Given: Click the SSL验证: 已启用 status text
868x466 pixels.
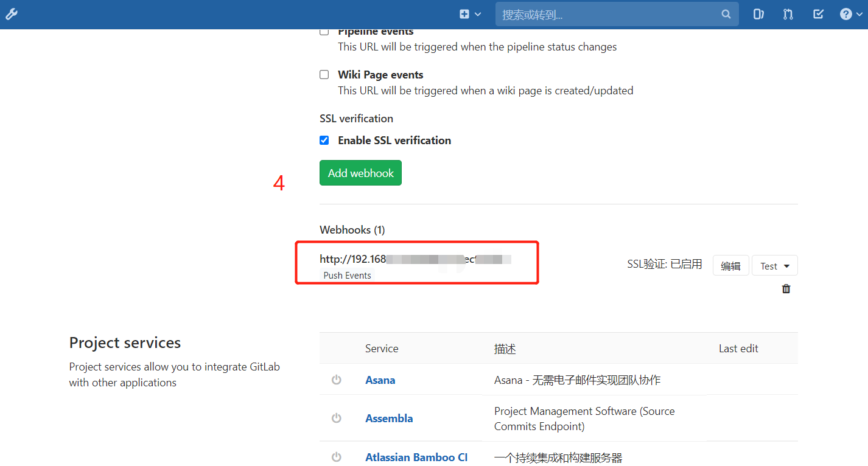Looking at the screenshot, I should click(665, 264).
